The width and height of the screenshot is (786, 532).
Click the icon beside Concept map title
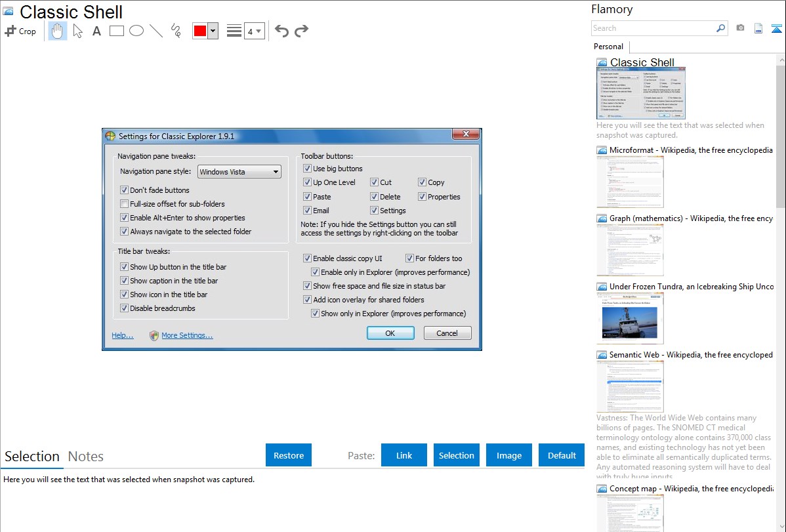click(602, 489)
